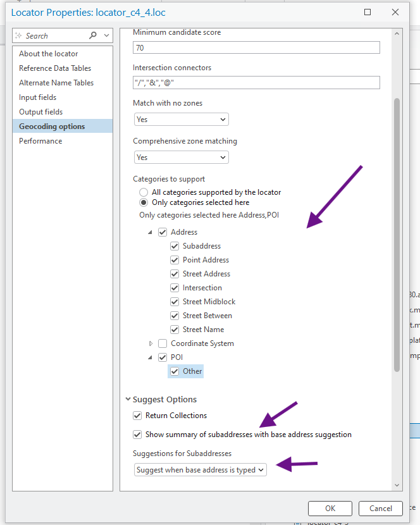Viewport: 420px width, 525px height.
Task: Open the Reference Data Tables page
Action: tap(55, 68)
